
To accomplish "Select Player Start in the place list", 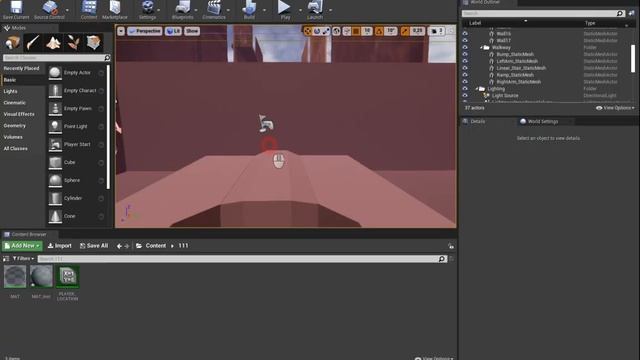I will (76, 144).
